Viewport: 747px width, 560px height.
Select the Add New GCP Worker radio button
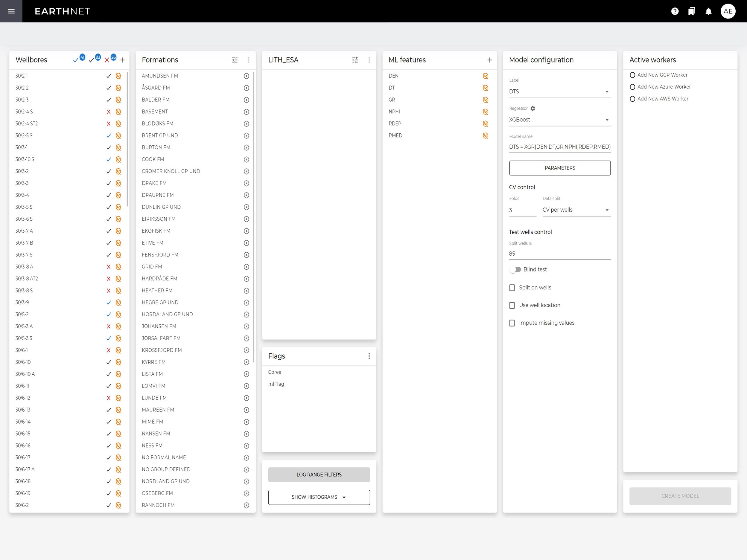[632, 75]
